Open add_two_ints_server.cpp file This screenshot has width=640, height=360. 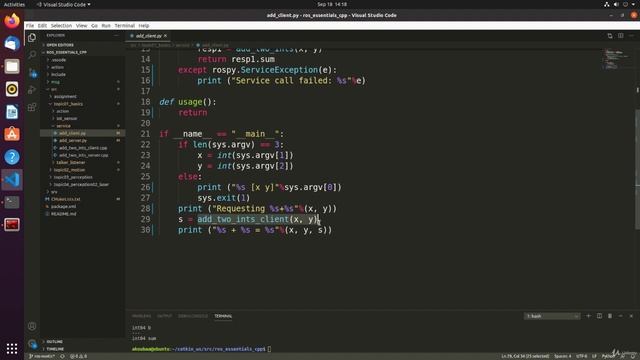(82, 155)
